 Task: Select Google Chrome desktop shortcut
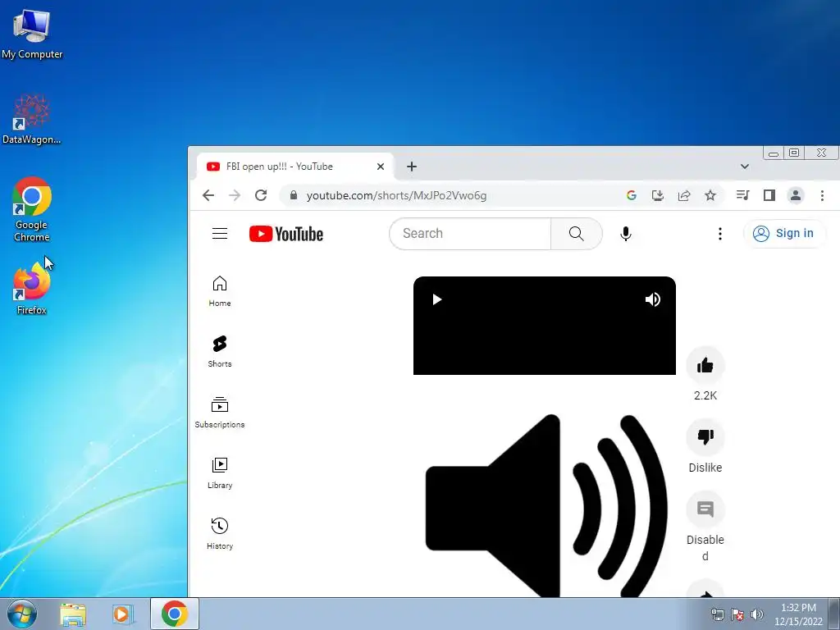click(x=32, y=209)
